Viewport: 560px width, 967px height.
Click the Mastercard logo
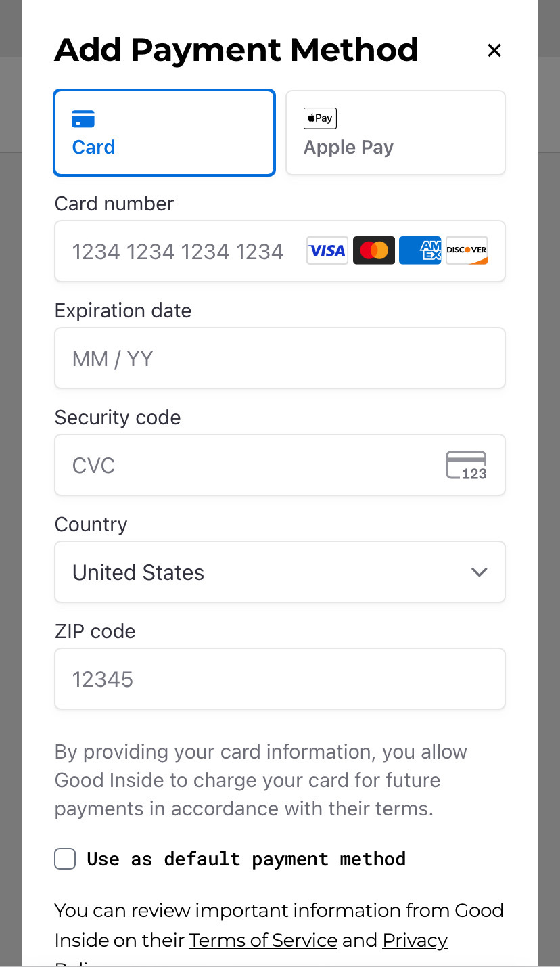coord(374,250)
